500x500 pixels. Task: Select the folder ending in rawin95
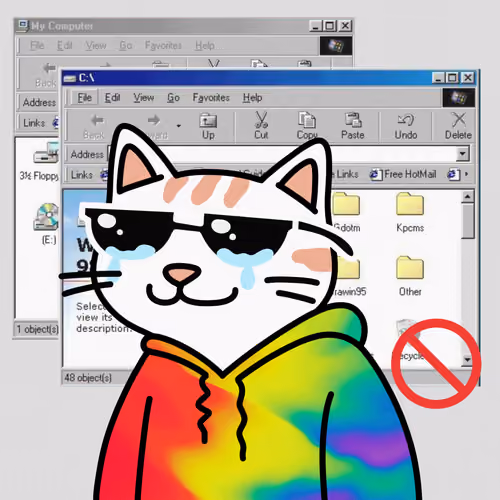click(x=349, y=276)
